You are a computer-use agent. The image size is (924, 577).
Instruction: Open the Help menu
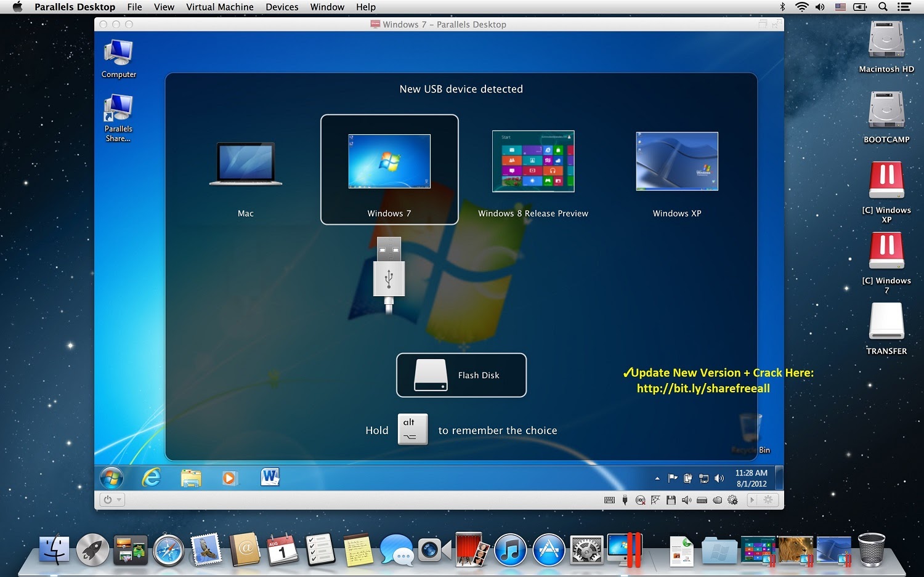click(x=366, y=7)
